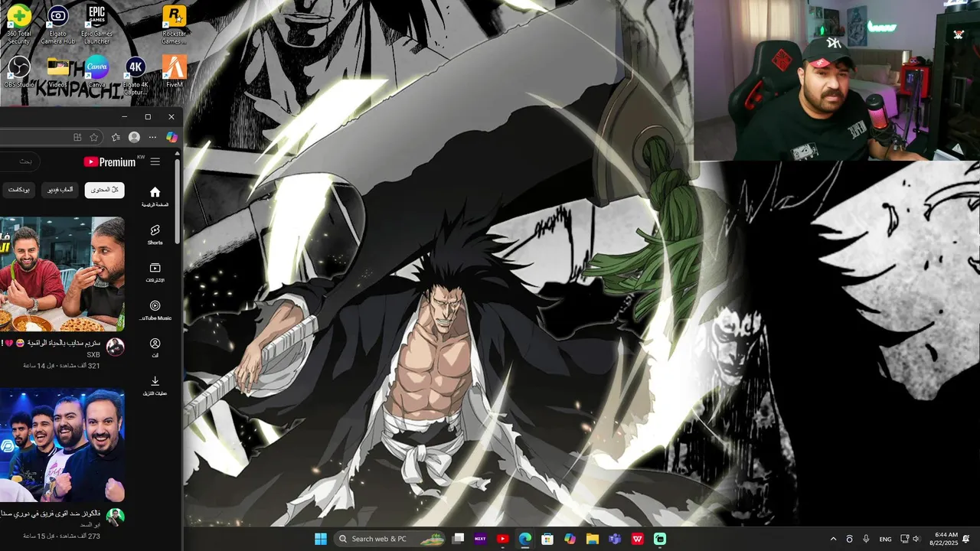Open YouTube Home in sidebar
The image size is (980, 551).
(155, 197)
